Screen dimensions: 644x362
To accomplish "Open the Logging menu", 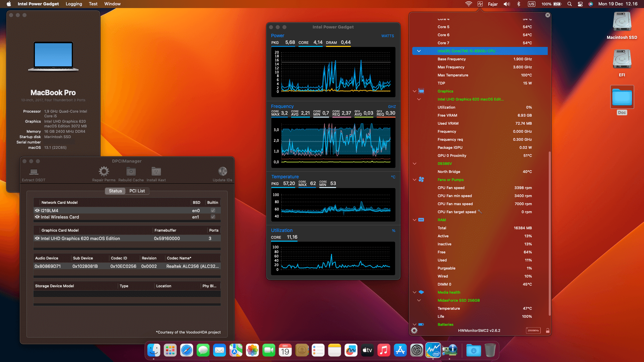I will pyautogui.click(x=74, y=4).
